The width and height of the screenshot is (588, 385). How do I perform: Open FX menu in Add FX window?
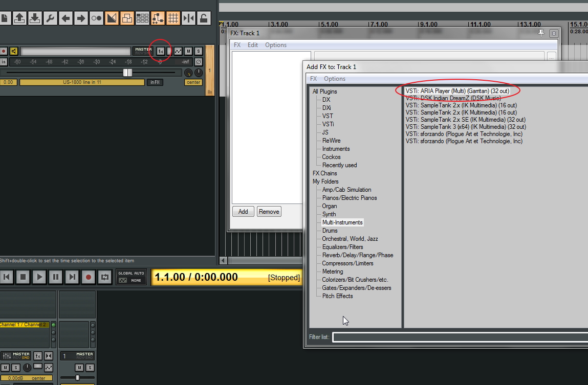(x=314, y=79)
